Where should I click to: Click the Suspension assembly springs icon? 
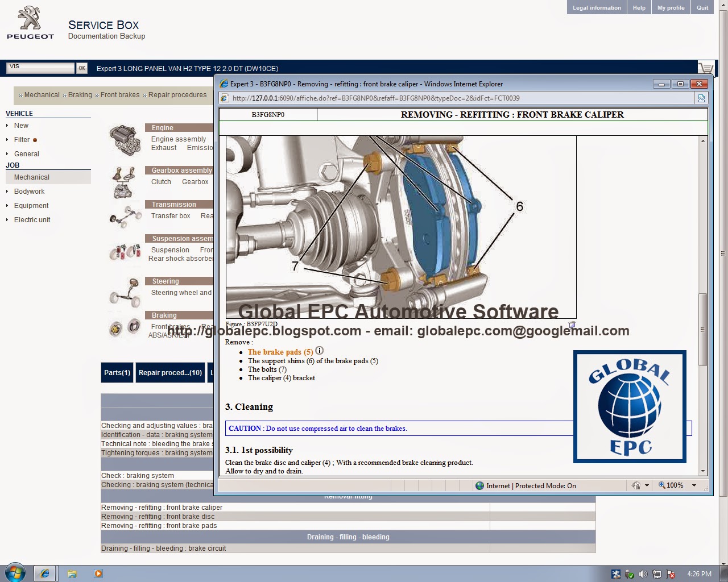[124, 252]
